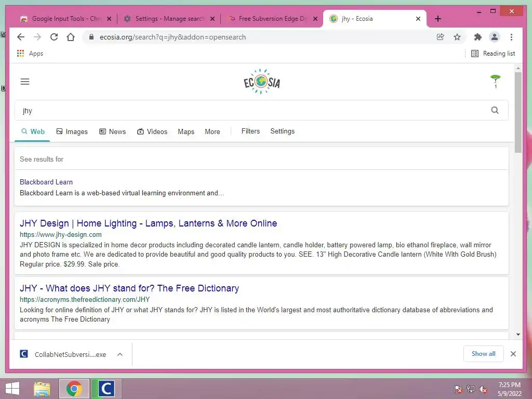This screenshot has width=532, height=399.
Task: Open the CollabNet installer taskbar icon
Action: pyautogui.click(x=106, y=389)
